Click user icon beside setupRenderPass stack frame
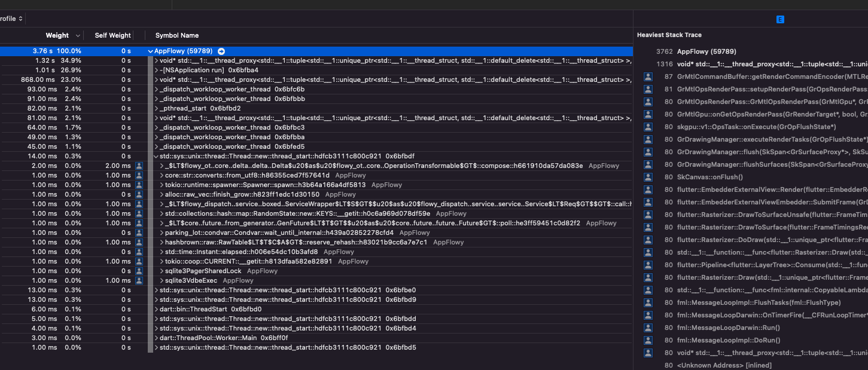 [648, 89]
